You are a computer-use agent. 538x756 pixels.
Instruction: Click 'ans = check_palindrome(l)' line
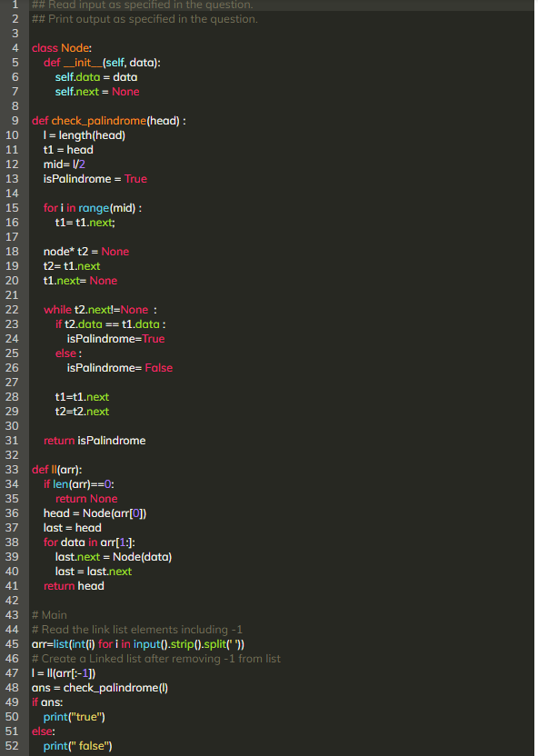pos(100,688)
